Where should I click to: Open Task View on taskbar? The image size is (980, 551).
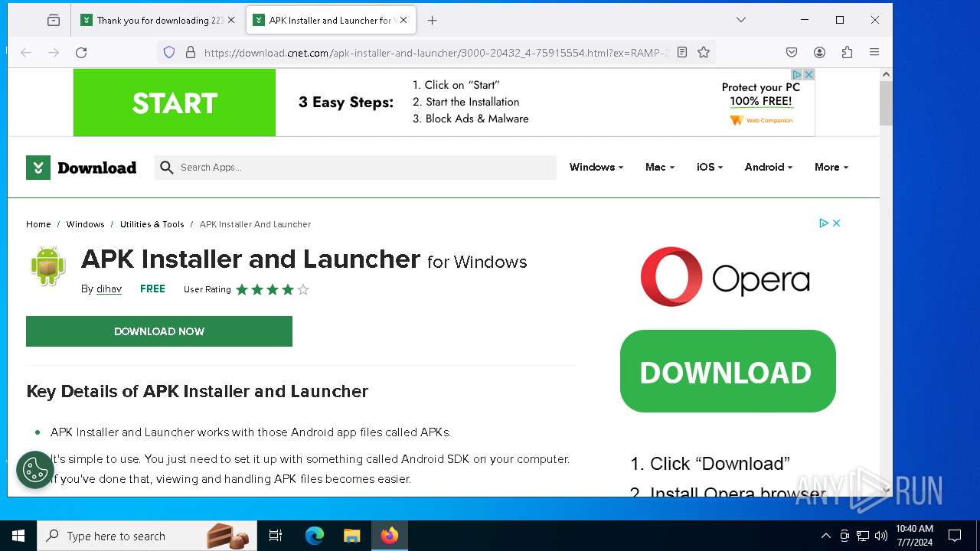pyautogui.click(x=276, y=536)
